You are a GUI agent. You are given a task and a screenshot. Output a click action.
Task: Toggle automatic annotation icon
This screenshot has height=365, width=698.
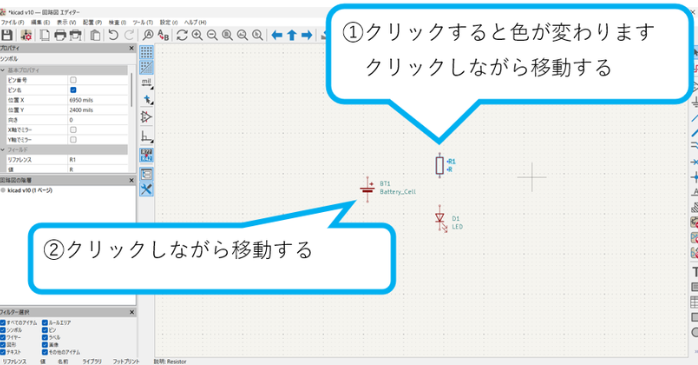click(146, 155)
